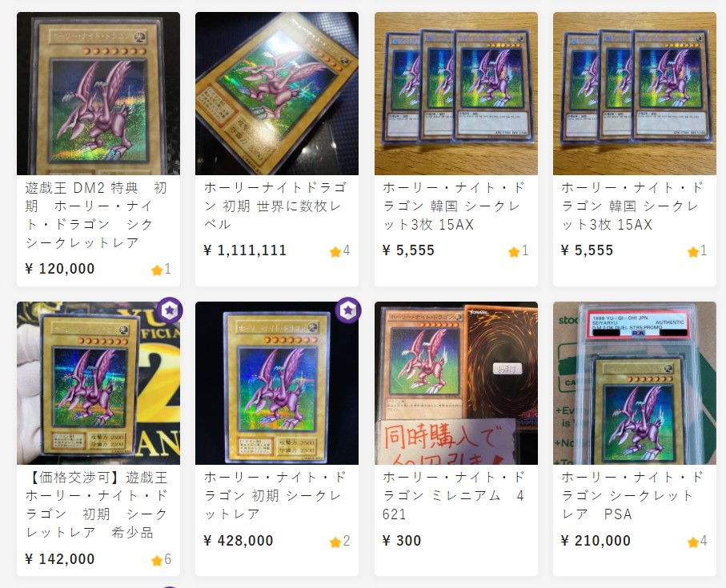Image resolution: width=726 pixels, height=588 pixels.
Task: Open thumbnail with 同時購入 handwritten note
Action: point(456,383)
